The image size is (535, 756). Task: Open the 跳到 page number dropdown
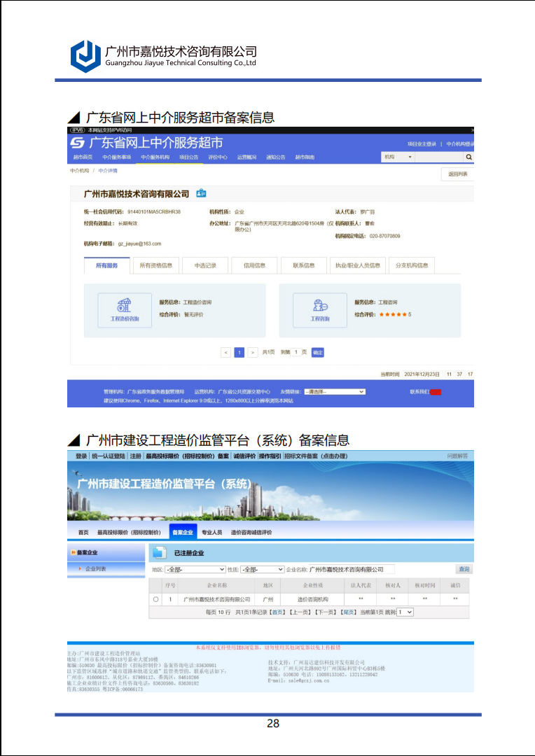point(405,612)
